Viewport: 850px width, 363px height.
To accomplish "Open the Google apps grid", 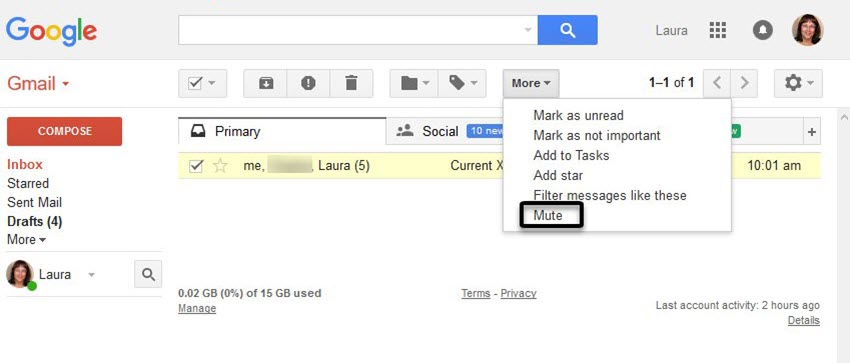I will click(x=717, y=30).
